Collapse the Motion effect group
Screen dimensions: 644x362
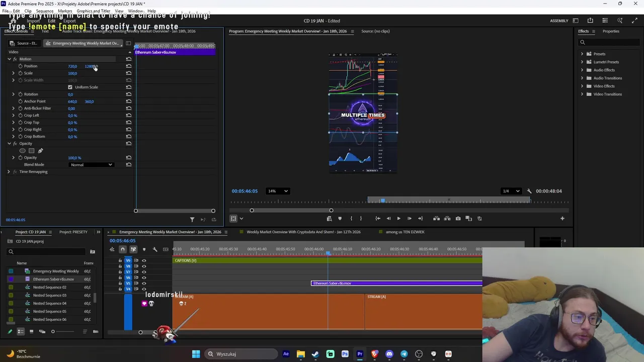(x=9, y=59)
